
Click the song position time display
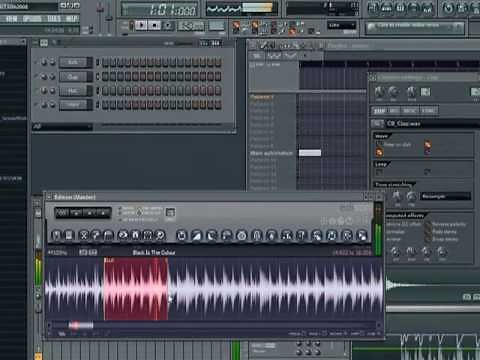(x=159, y=10)
